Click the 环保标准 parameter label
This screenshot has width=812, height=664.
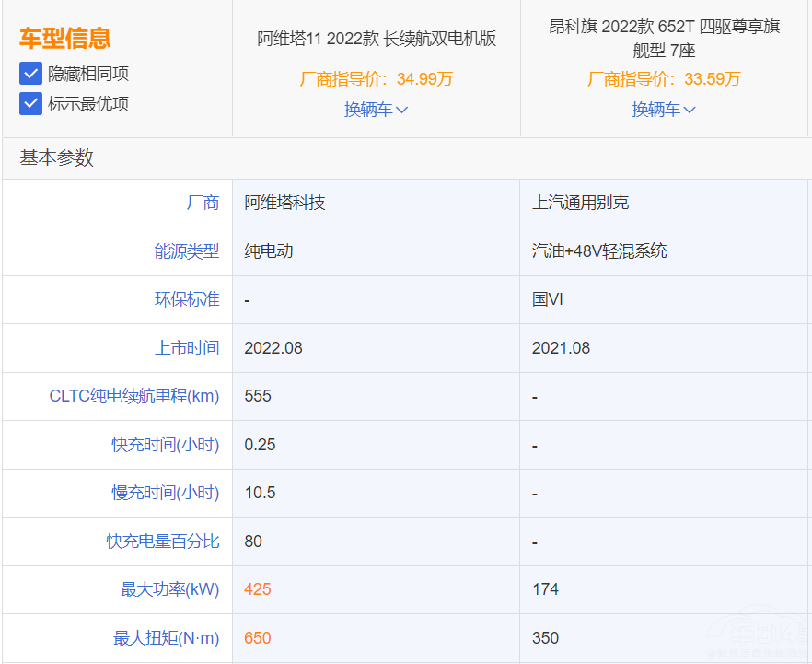[x=187, y=299]
